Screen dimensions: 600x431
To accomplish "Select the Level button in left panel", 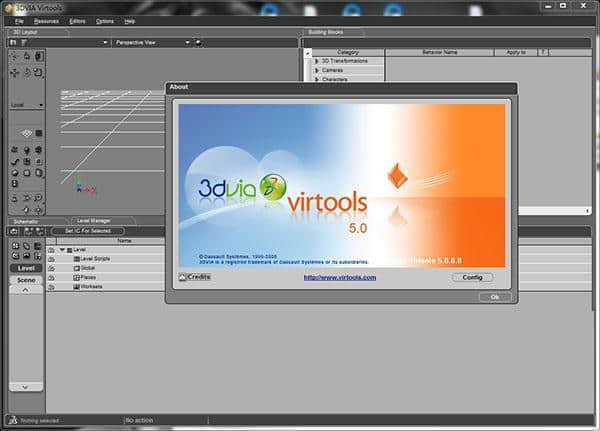I will click(x=26, y=268).
